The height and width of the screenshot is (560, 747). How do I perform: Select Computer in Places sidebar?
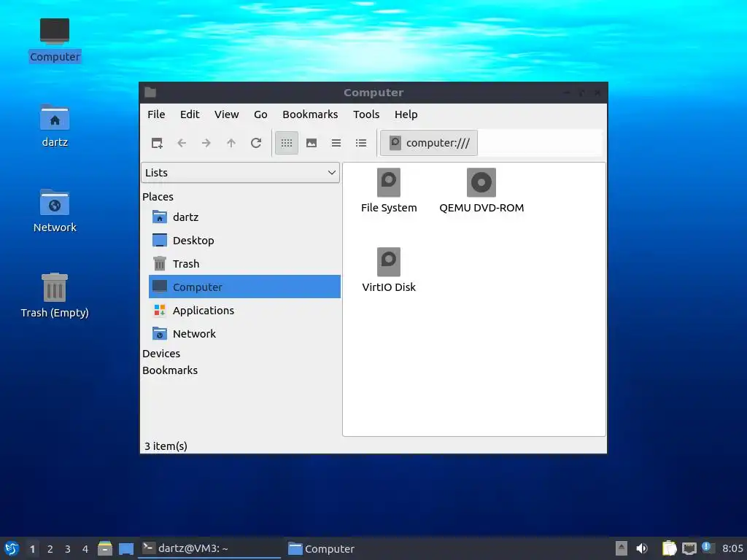tap(244, 287)
